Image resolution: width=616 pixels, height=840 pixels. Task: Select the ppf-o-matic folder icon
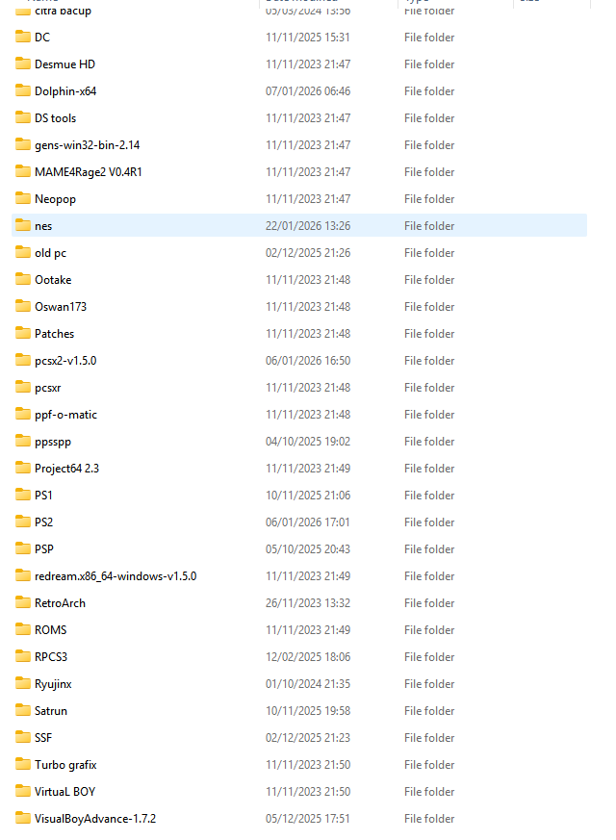(x=23, y=414)
